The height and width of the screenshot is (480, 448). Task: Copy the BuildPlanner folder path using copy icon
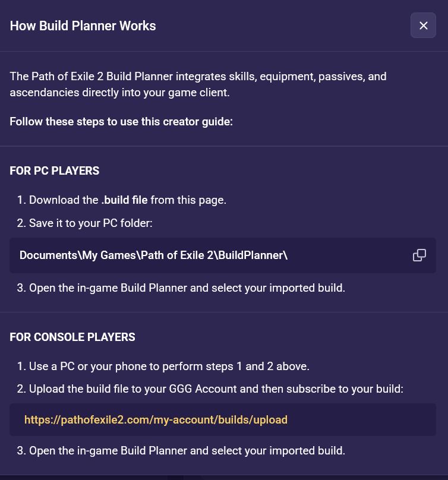point(419,255)
